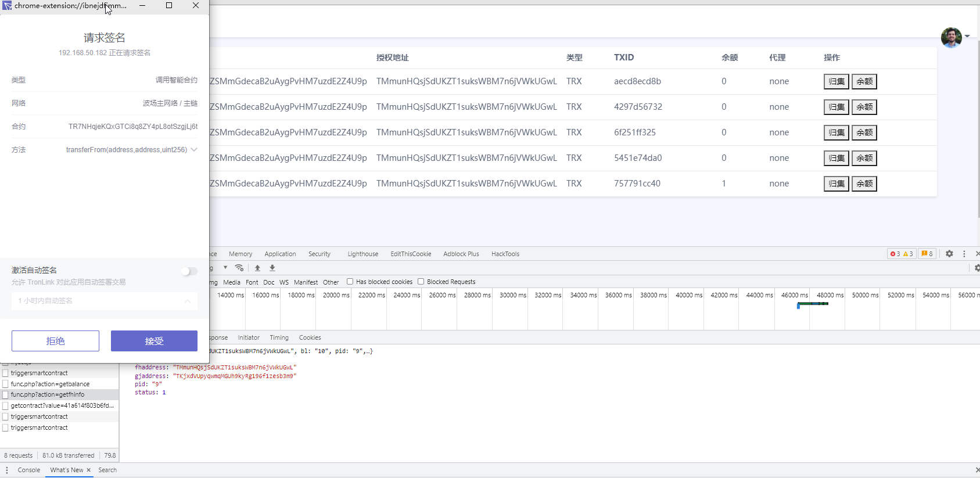980x478 pixels.
Task: Open the Cookies details tab
Action: point(310,337)
